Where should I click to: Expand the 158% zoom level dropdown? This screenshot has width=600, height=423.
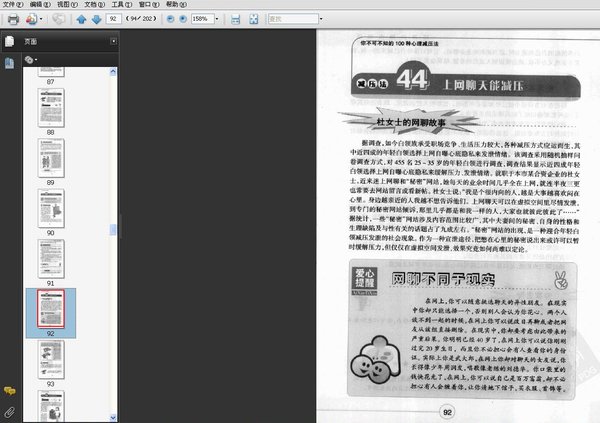pos(218,18)
